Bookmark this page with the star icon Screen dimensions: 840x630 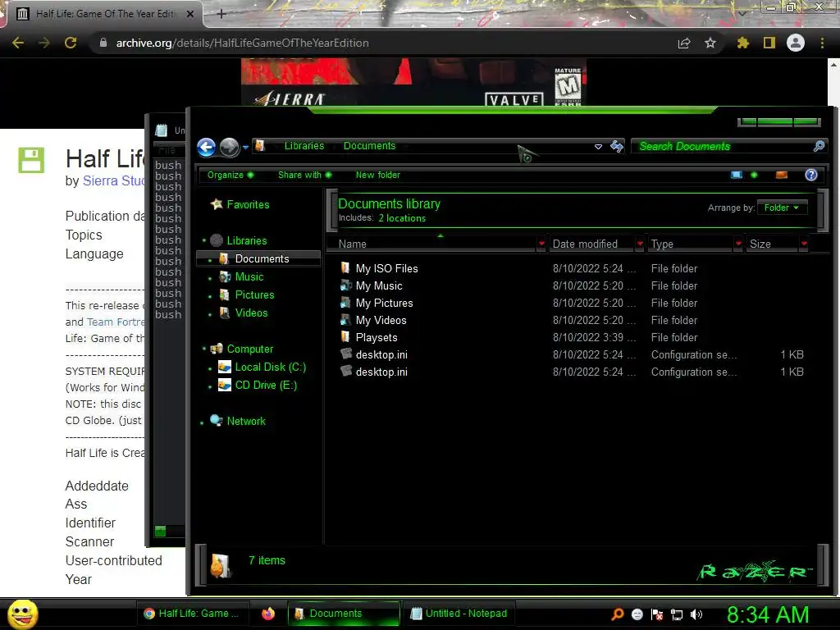(710, 43)
